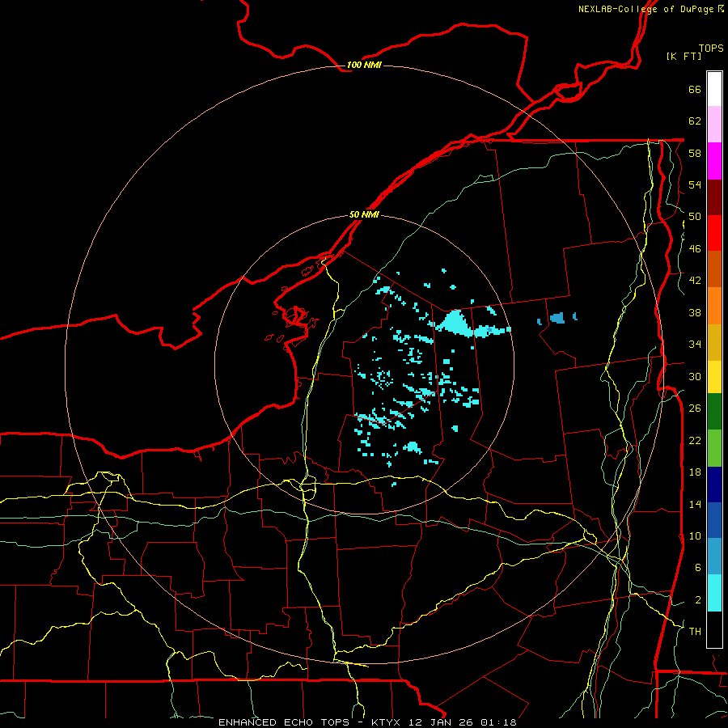Select the dark red legend swatch
The width and height of the screenshot is (728, 728).
pyautogui.click(x=714, y=197)
